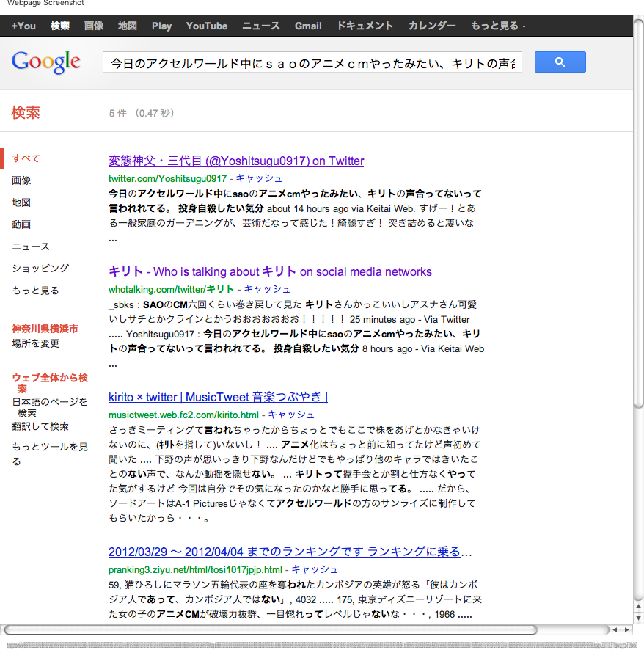Viewport: 644px width, 650px height.
Task: Select すべて filter in left sidebar
Action: (26, 158)
